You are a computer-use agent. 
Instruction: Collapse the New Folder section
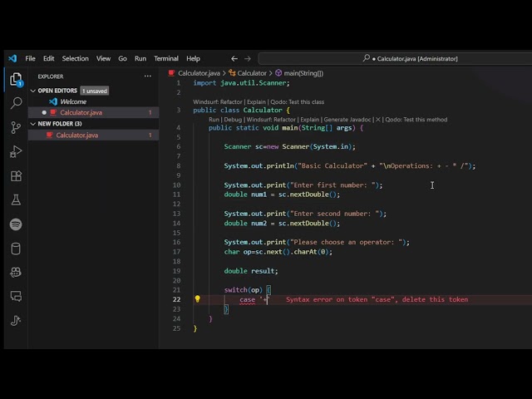[33, 124]
